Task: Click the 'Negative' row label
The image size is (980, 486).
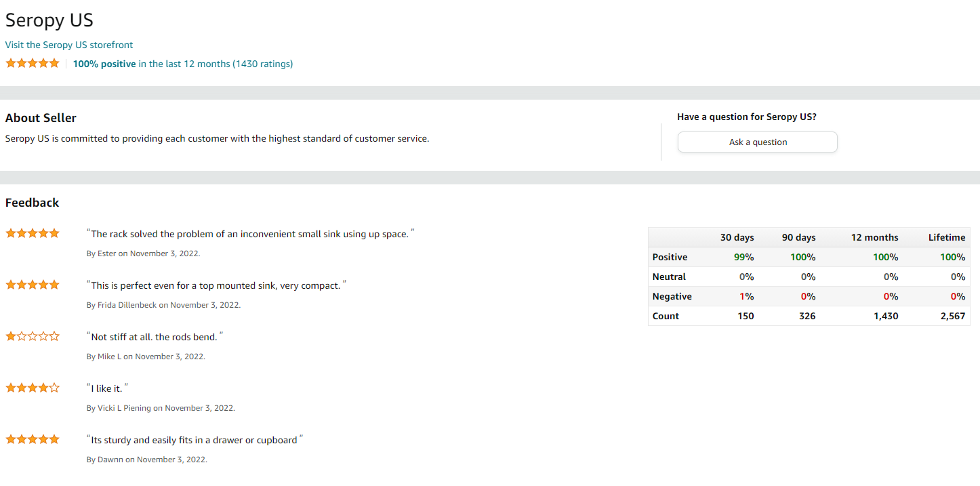Action: tap(672, 296)
